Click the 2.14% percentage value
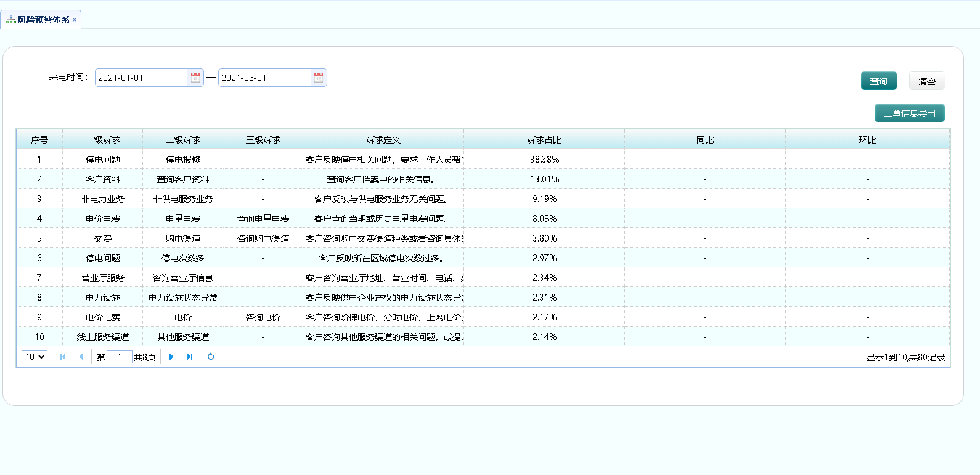Viewport: 980px width, 475px height. 545,337
